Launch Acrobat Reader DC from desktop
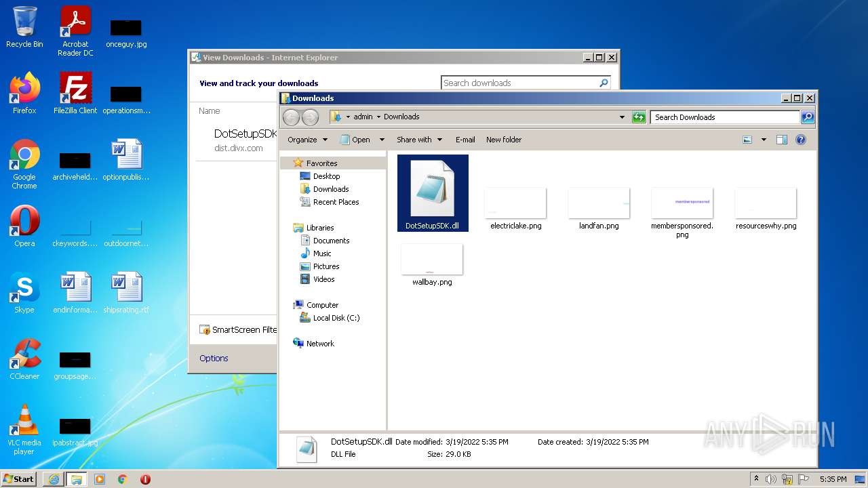The height and width of the screenshot is (488, 868). (75, 31)
